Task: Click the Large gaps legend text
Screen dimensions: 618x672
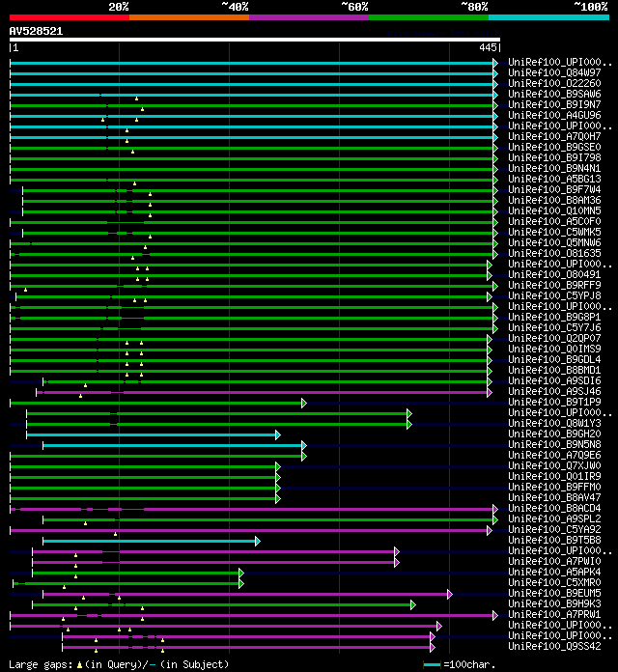Action: (119, 664)
